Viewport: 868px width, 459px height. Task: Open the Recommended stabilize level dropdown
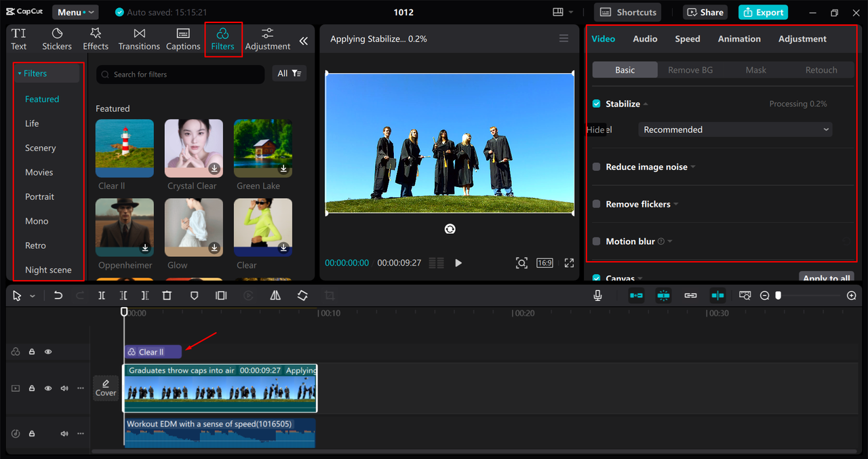coord(735,129)
